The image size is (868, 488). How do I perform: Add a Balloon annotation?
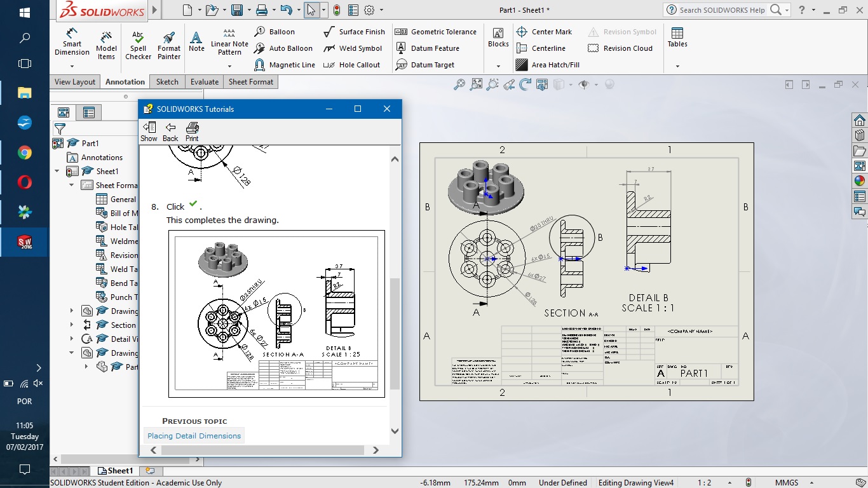click(x=275, y=32)
